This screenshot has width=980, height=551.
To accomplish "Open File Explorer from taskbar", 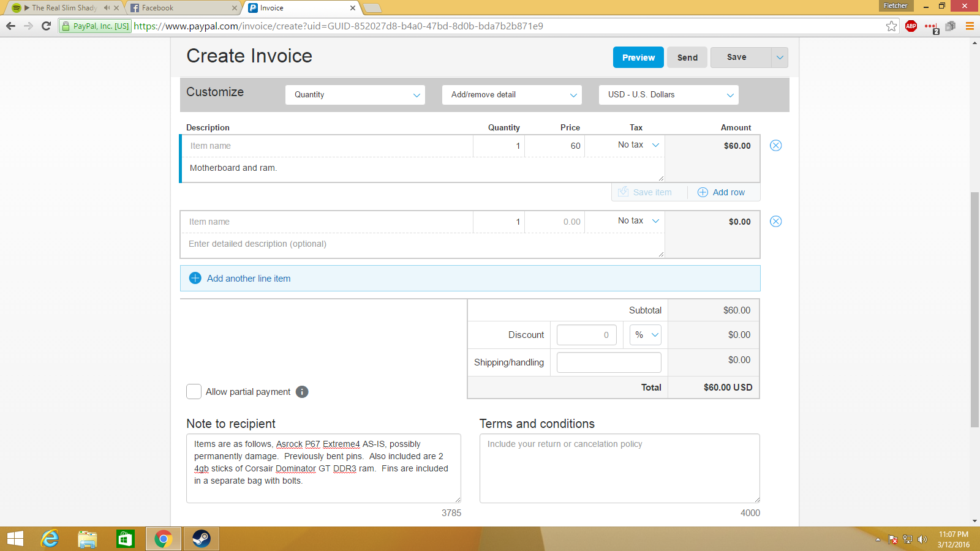I will [88, 539].
